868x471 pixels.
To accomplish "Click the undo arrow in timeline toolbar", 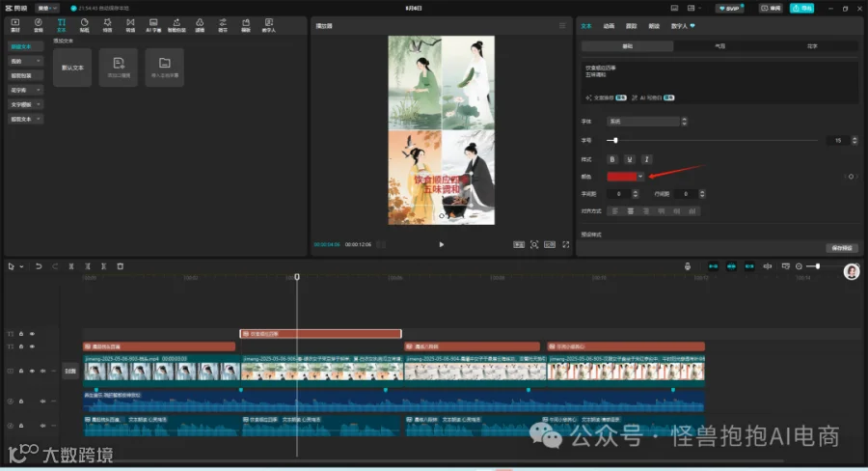I will [39, 266].
